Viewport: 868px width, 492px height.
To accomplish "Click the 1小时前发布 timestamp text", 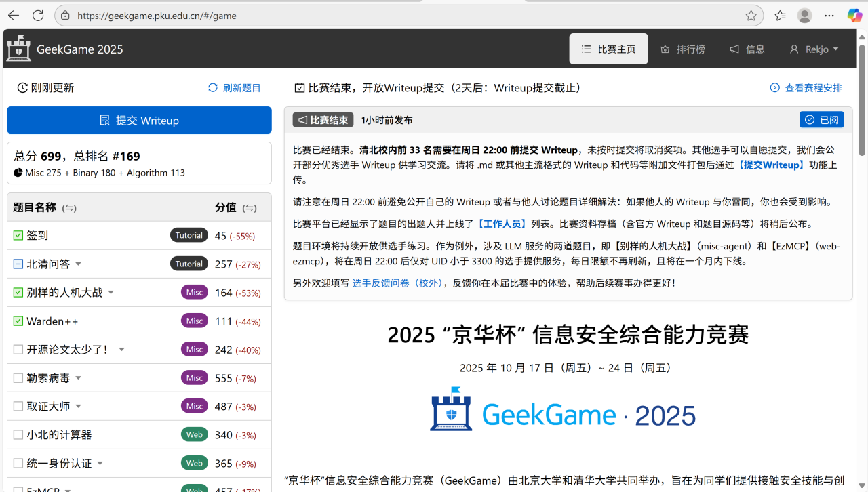I will pyautogui.click(x=387, y=120).
